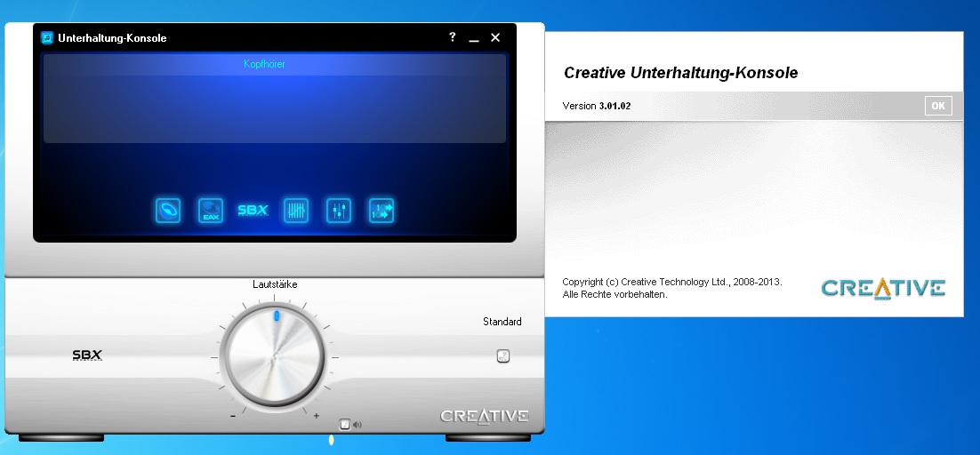Click the Version 3.01.02 text
The height and width of the screenshot is (455, 980).
pos(596,106)
